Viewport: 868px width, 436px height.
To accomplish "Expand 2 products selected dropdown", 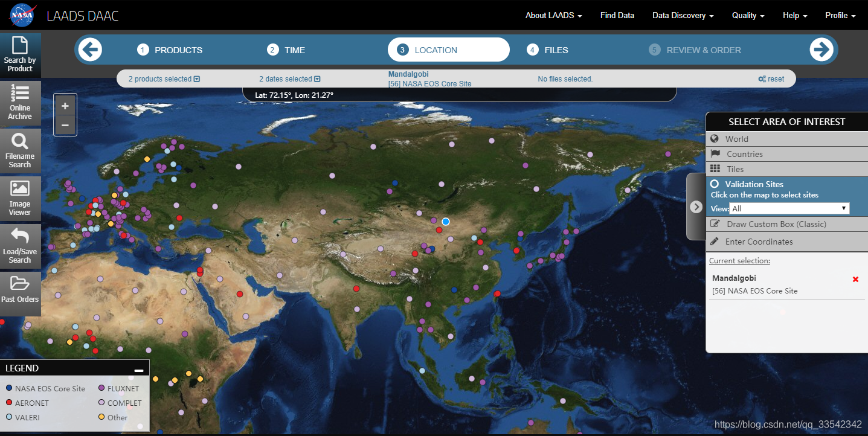I will point(164,79).
